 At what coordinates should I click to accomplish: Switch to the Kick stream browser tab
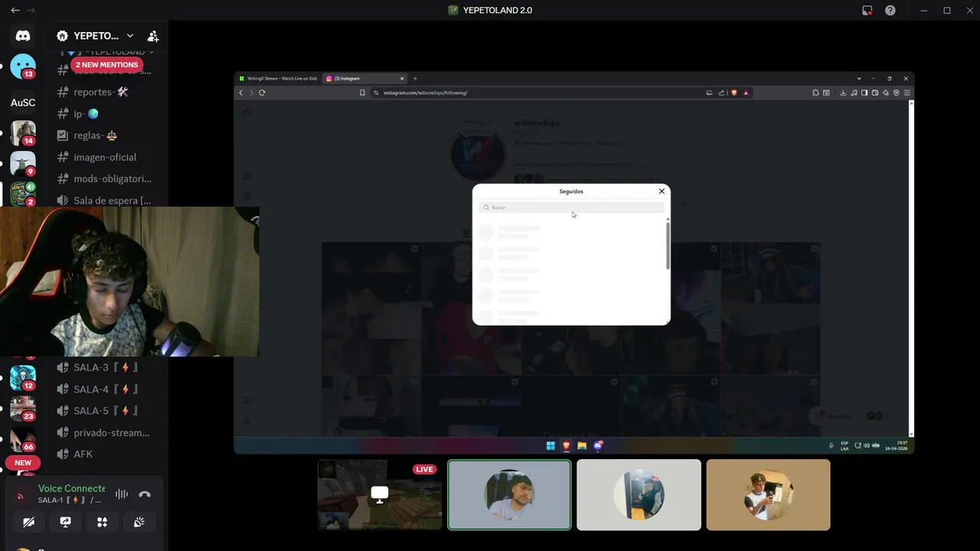click(x=278, y=78)
